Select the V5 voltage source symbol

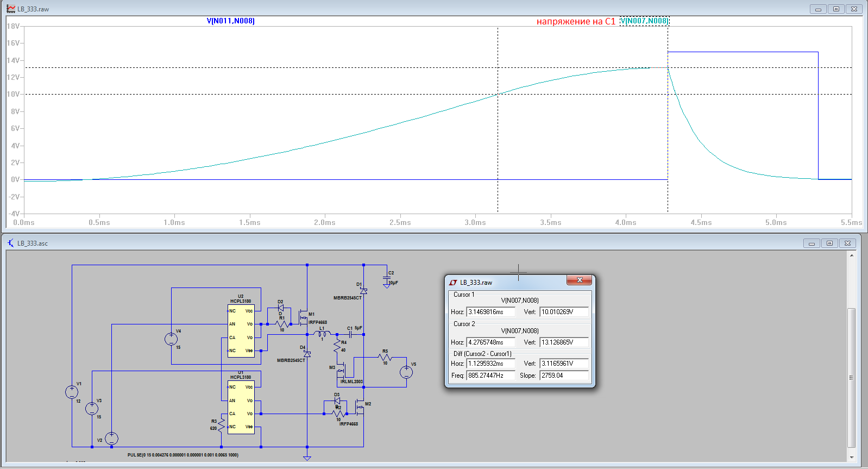(406, 372)
